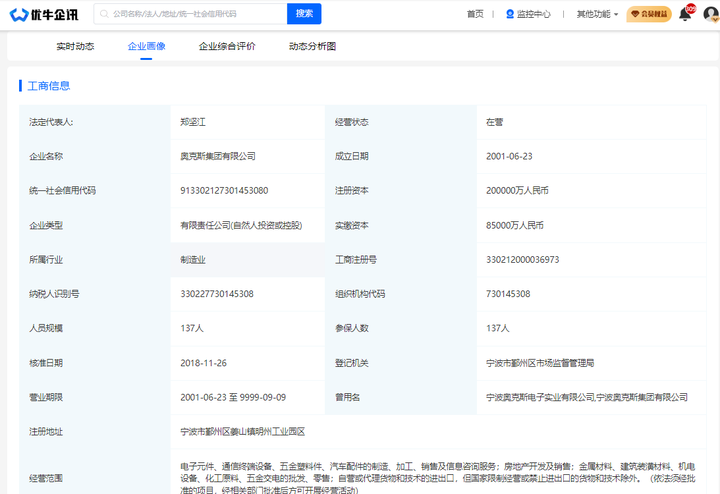
Task: Click business term 2001-06-23 至 9999-09-09
Action: tap(233, 397)
